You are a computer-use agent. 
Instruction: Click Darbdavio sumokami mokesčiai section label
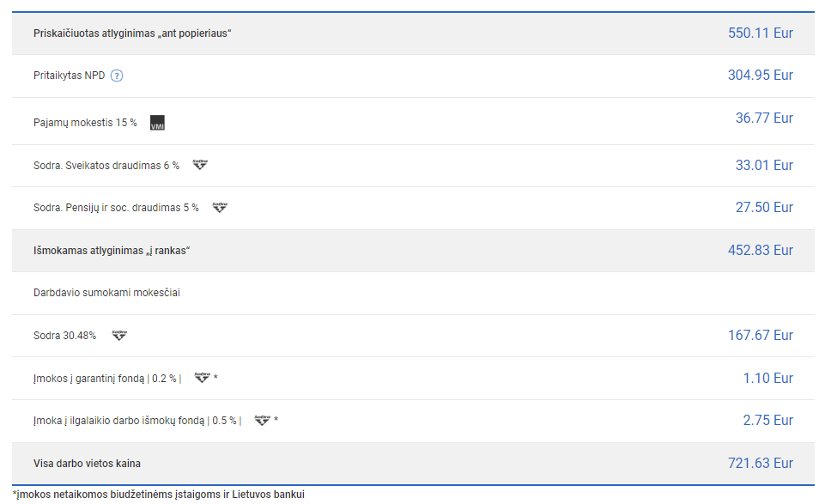click(106, 293)
